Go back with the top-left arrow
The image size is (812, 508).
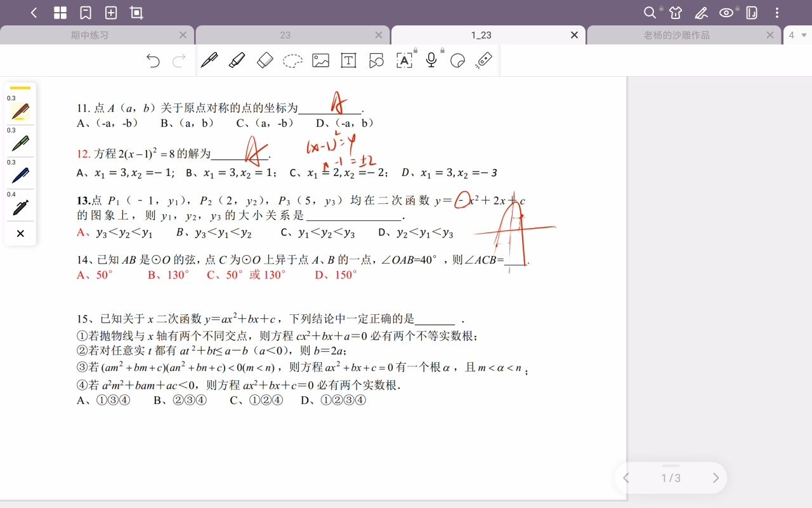(34, 13)
